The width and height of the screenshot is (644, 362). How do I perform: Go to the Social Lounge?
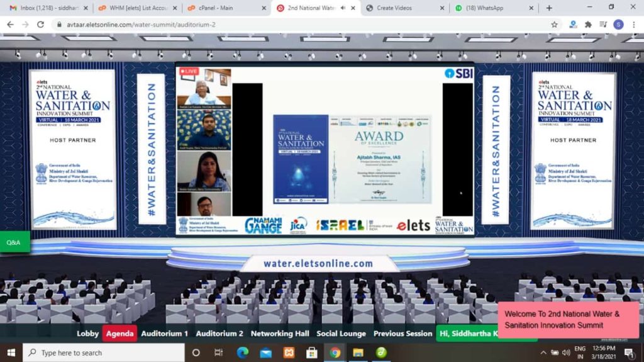tap(341, 334)
